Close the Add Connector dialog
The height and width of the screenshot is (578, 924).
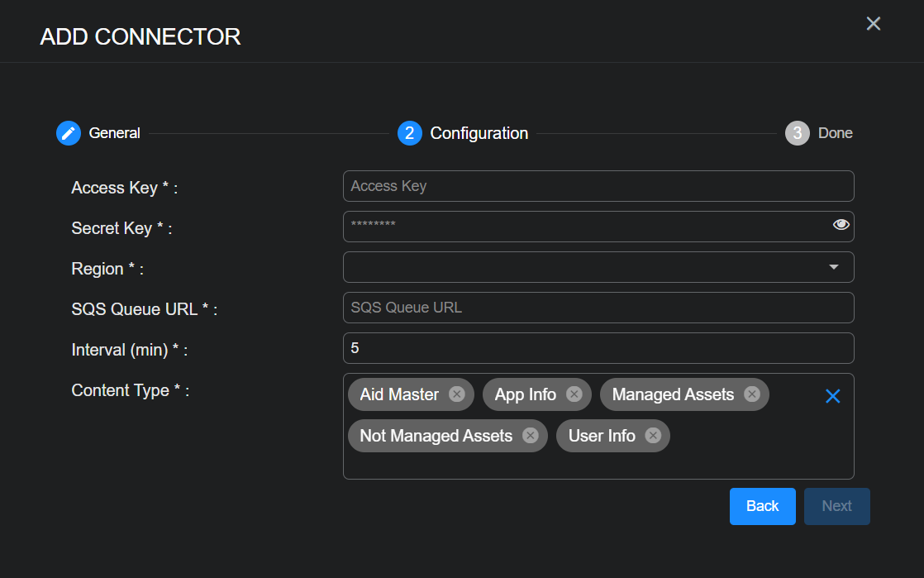tap(873, 24)
